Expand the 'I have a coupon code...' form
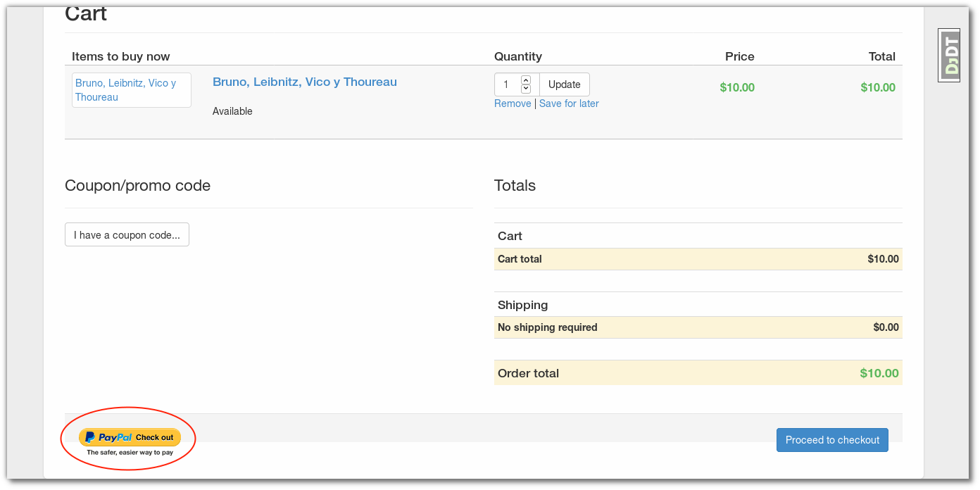Screen dimensions: 980x490 click(127, 235)
